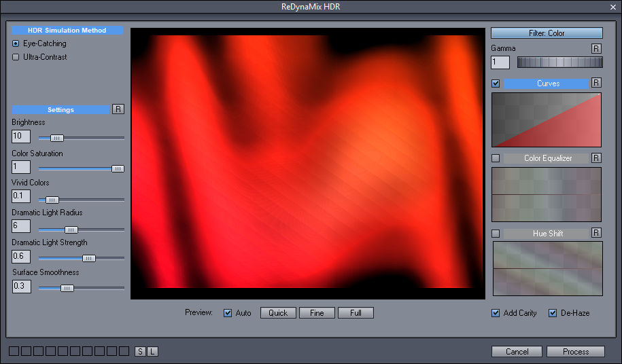Reset Curves with its R button

pyautogui.click(x=595, y=82)
